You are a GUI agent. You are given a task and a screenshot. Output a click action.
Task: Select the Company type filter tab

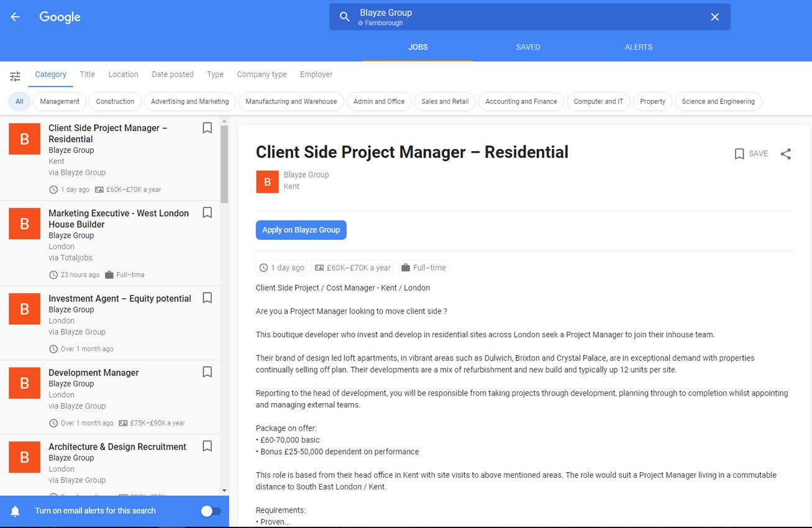262,75
